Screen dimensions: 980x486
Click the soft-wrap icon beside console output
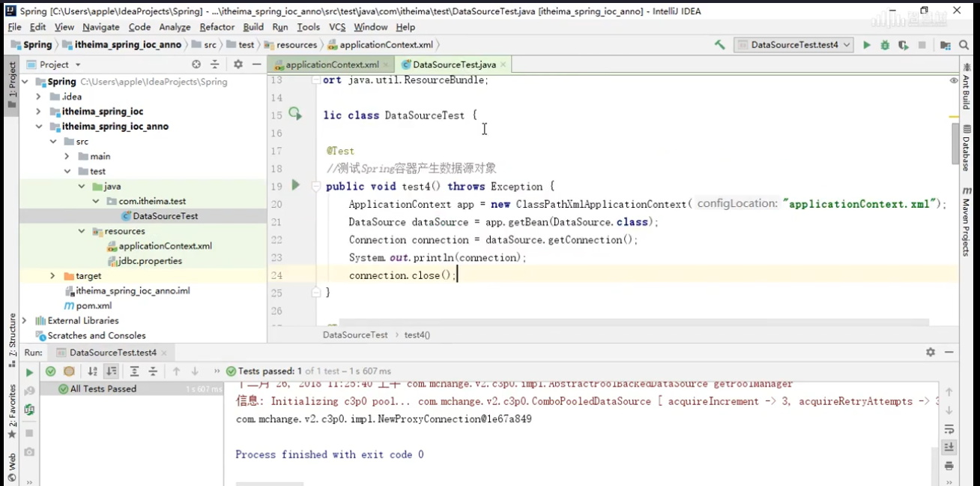pos(949,429)
